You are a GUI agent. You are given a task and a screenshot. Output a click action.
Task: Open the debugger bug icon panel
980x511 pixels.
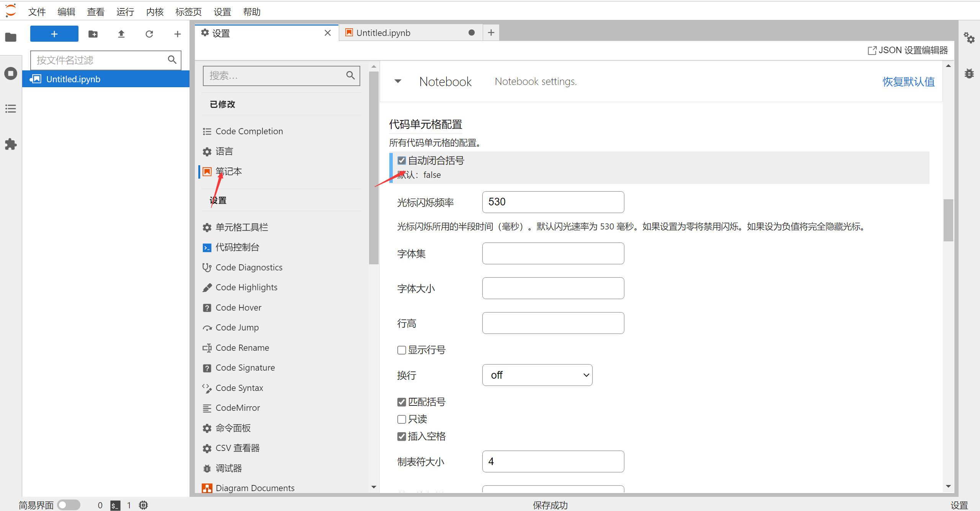tap(969, 73)
